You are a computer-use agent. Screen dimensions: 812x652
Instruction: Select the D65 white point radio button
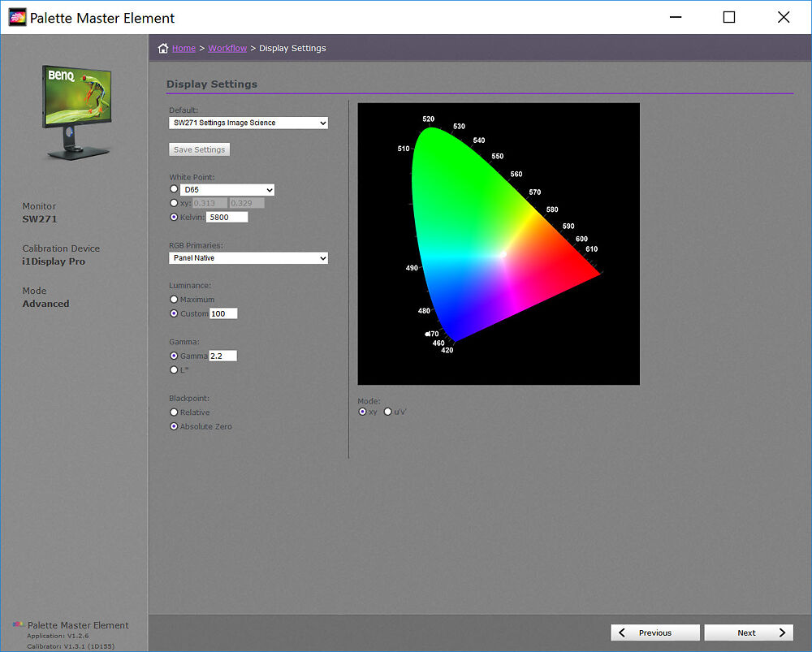click(174, 188)
